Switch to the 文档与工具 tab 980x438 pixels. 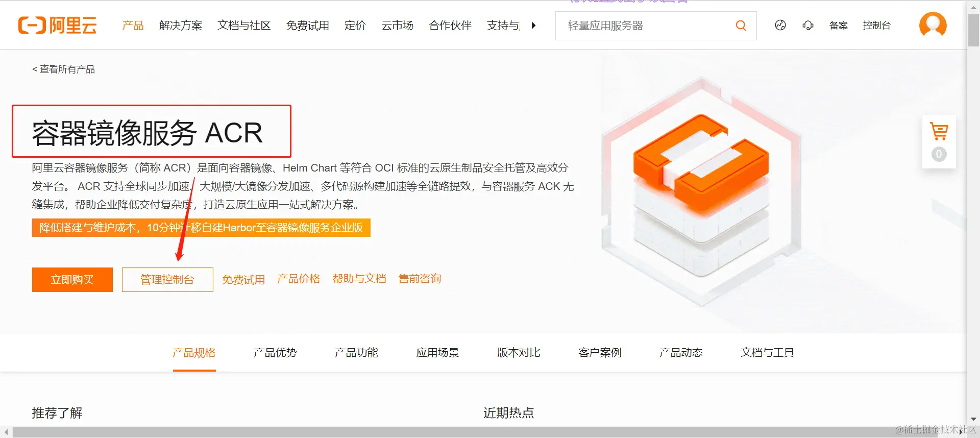tap(768, 352)
